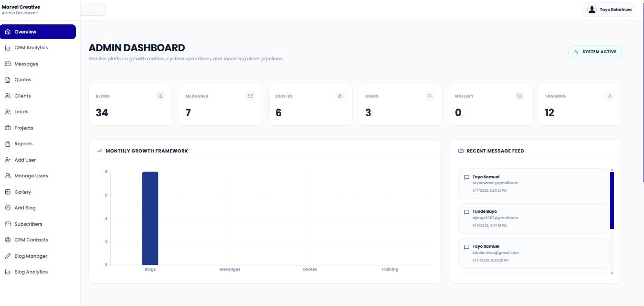
Task: Click the Subscribers envelope icon
Action: point(8,224)
